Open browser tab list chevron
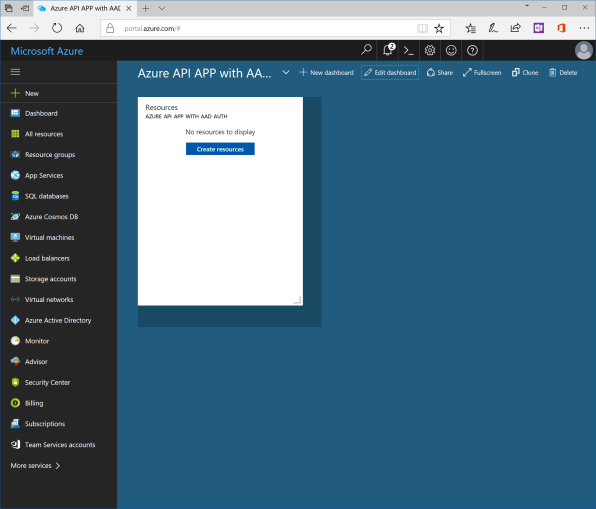Viewport: 596px width, 509px height. point(162,8)
